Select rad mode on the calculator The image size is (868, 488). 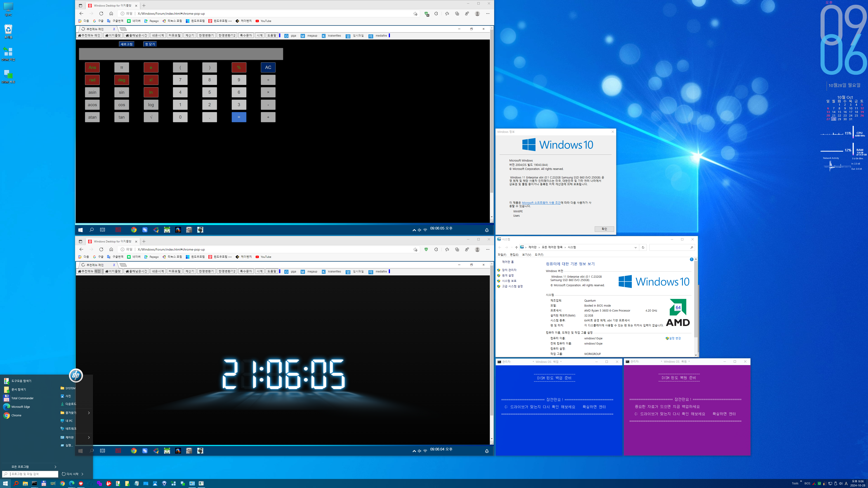pyautogui.click(x=92, y=80)
